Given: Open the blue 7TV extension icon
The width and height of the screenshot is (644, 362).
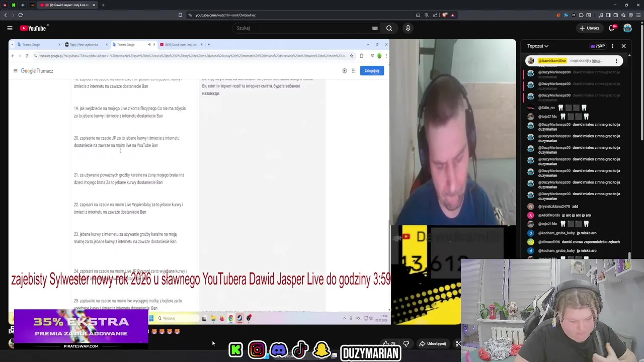Looking at the screenshot, I should [x=566, y=15].
